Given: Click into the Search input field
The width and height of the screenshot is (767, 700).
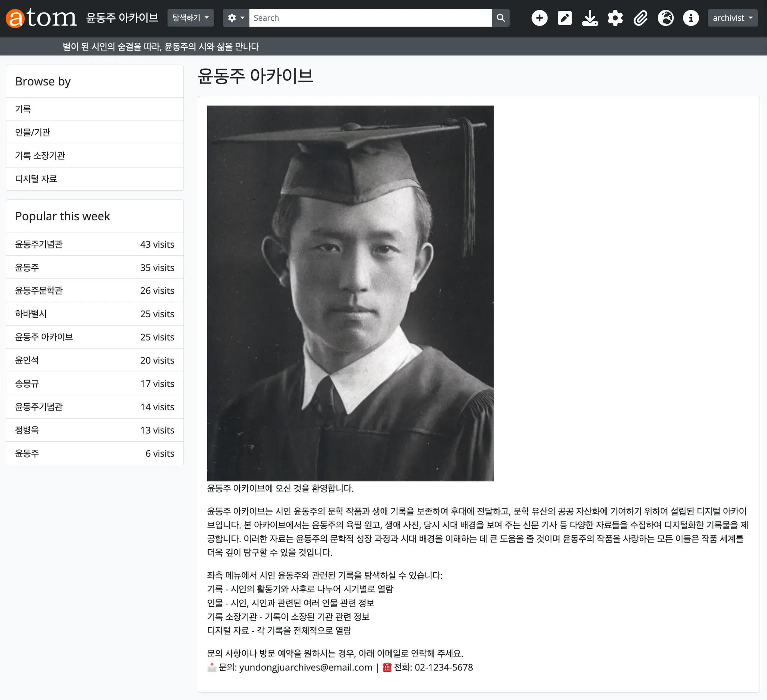Looking at the screenshot, I should 370,18.
